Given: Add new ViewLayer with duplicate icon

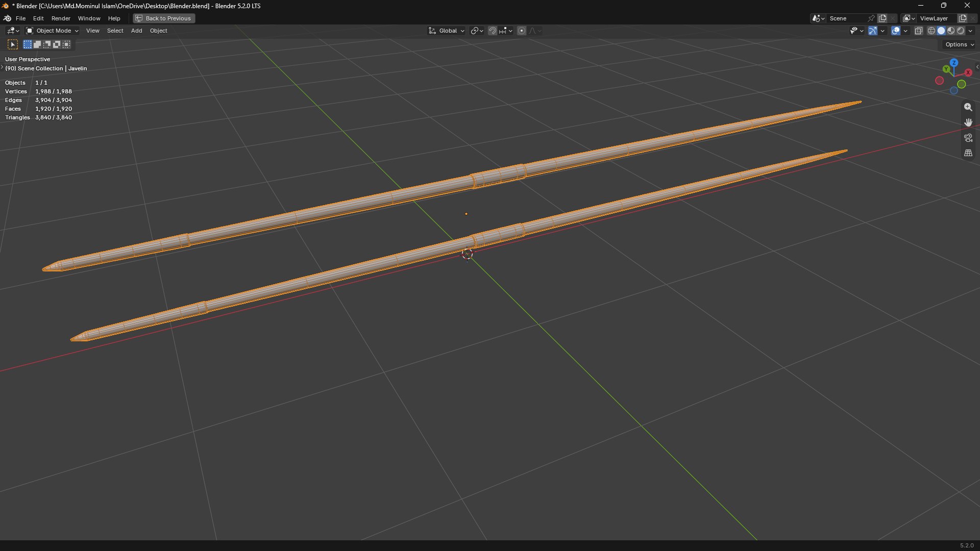Looking at the screenshot, I should click(x=963, y=18).
